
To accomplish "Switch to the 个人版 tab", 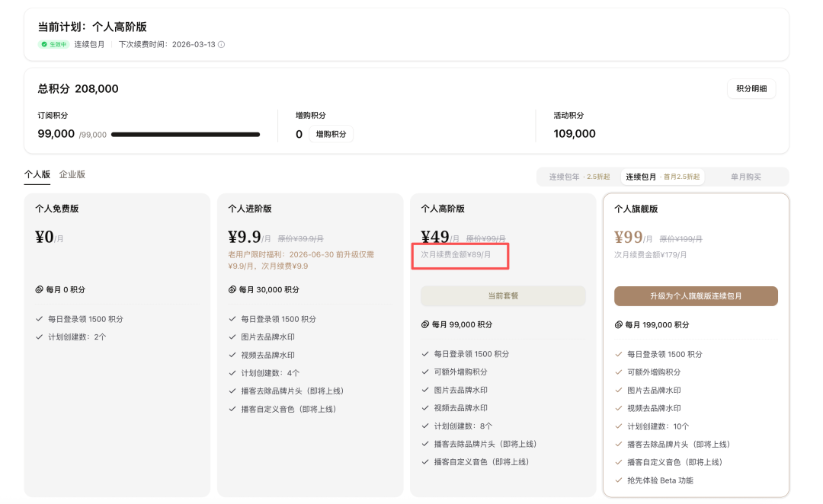I will [x=37, y=174].
